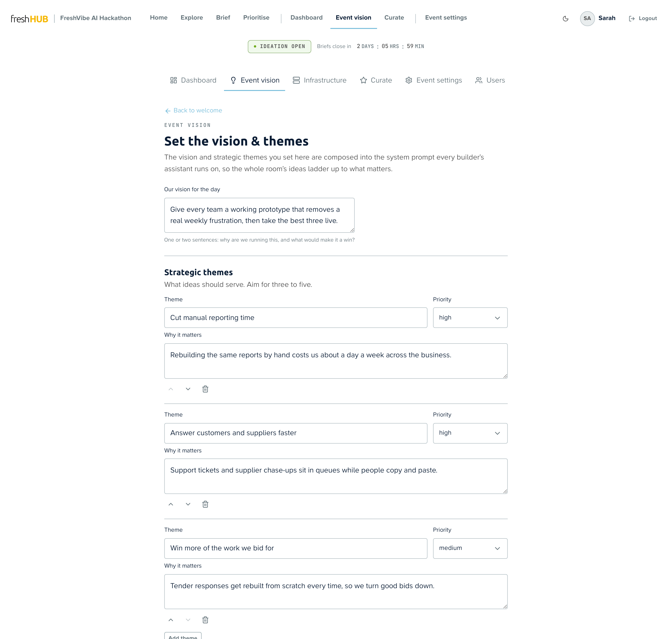Image resolution: width=672 pixels, height=639 pixels.
Task: Switch to the Infrastructure tab
Action: tap(319, 80)
